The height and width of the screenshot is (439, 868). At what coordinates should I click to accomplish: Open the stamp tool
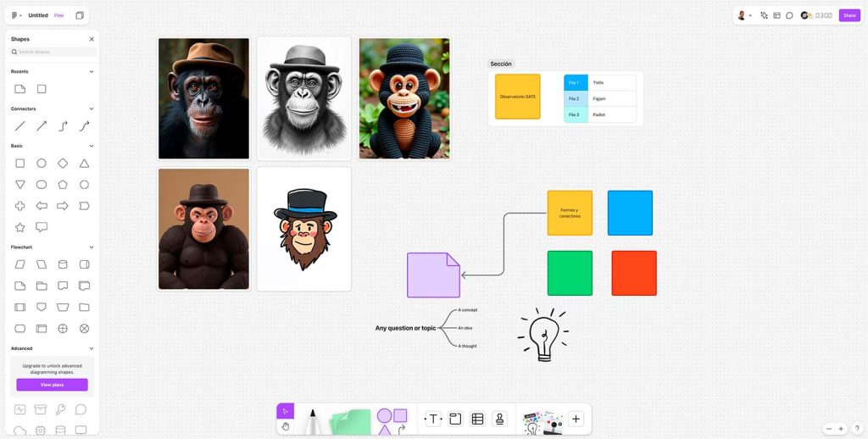(x=499, y=419)
